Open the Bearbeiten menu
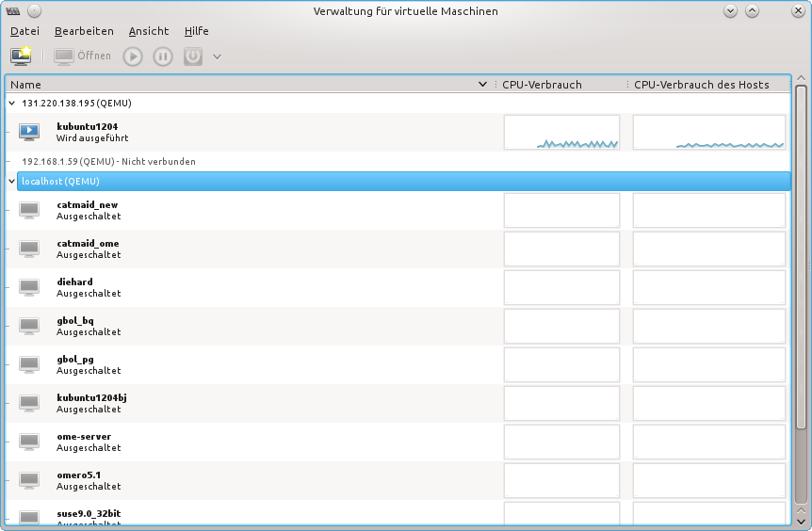The width and height of the screenshot is (812, 531). click(x=84, y=31)
